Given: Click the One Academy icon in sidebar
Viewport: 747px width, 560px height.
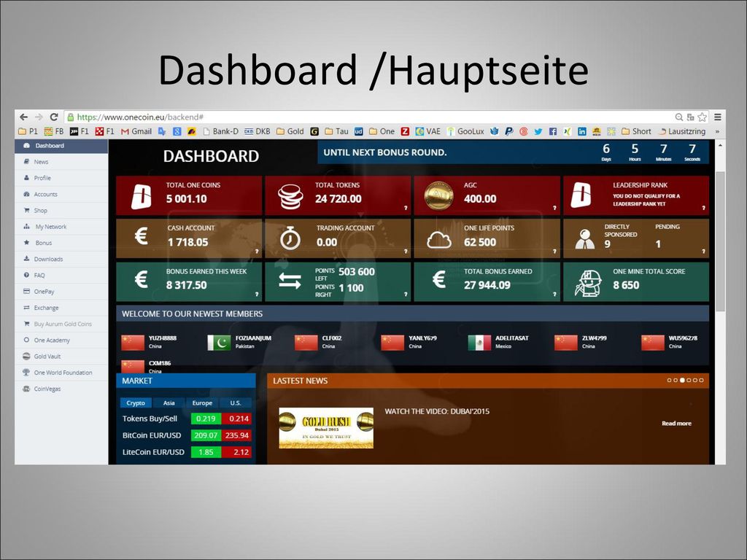Looking at the screenshot, I should pos(27,340).
